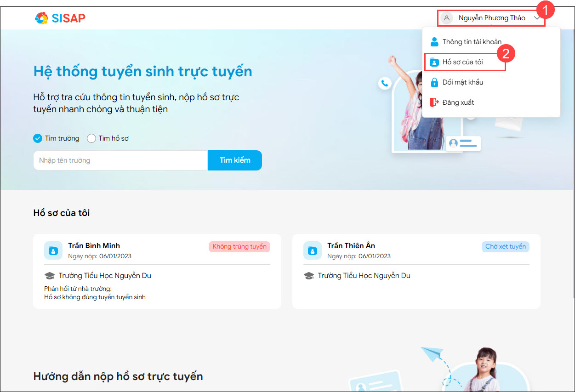575x392 pixels.
Task: Select the Tìm hồ sơ radio option
Action: tap(91, 138)
